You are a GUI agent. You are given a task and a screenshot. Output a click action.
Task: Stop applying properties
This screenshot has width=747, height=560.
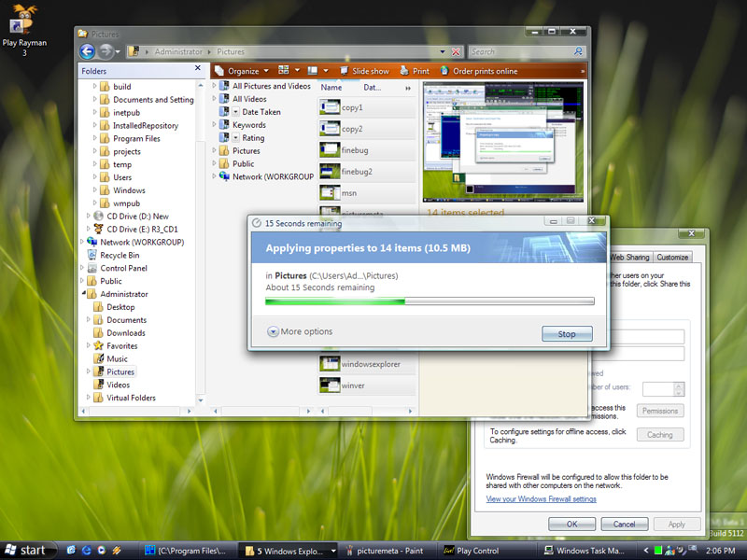click(567, 334)
